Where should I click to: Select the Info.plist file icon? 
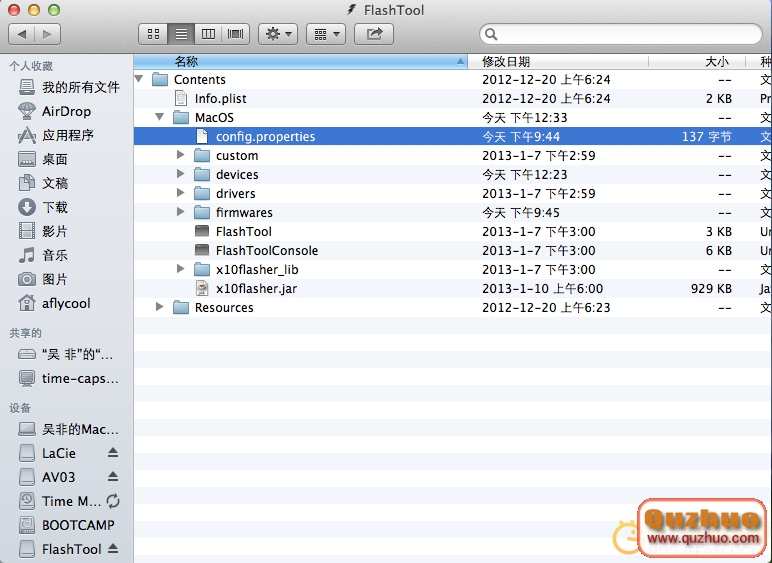tap(181, 98)
